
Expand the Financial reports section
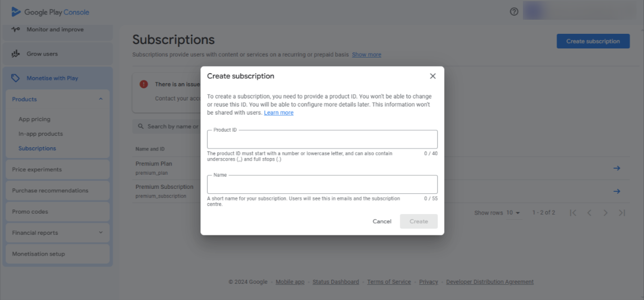pos(100,233)
